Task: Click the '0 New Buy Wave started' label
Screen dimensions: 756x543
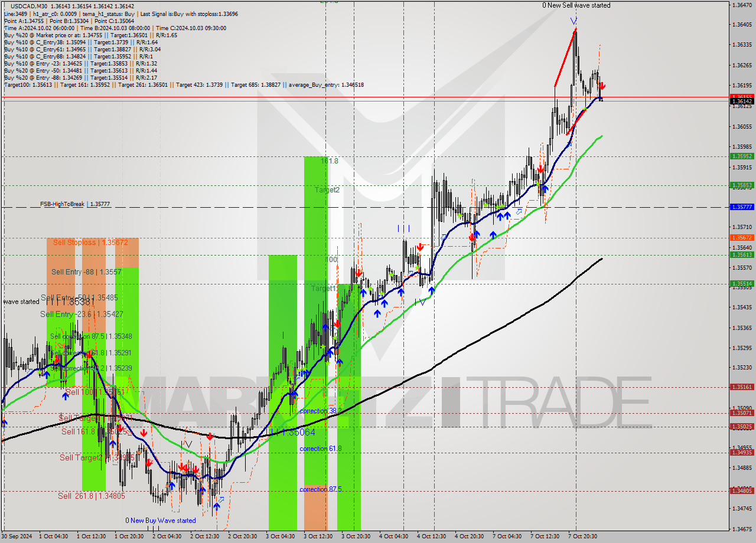Action: click(x=160, y=521)
